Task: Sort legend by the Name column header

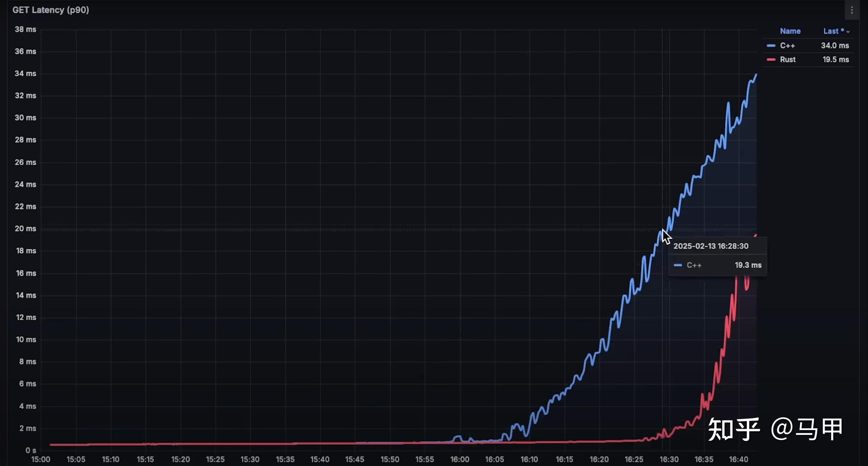Action: coord(790,31)
